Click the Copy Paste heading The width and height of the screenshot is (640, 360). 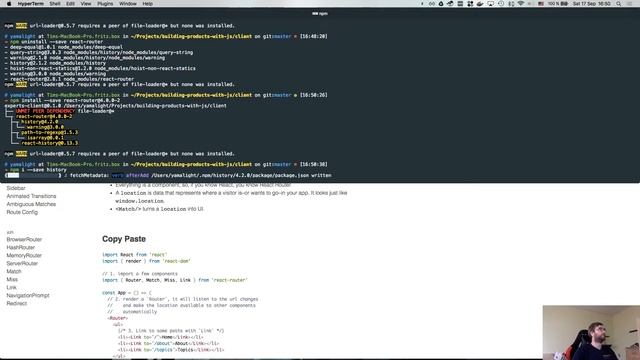pos(124,239)
